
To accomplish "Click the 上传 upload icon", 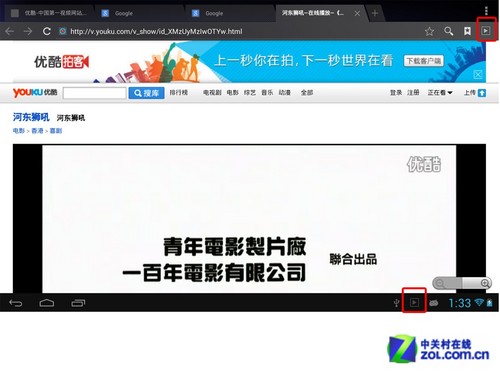I will click(x=482, y=93).
